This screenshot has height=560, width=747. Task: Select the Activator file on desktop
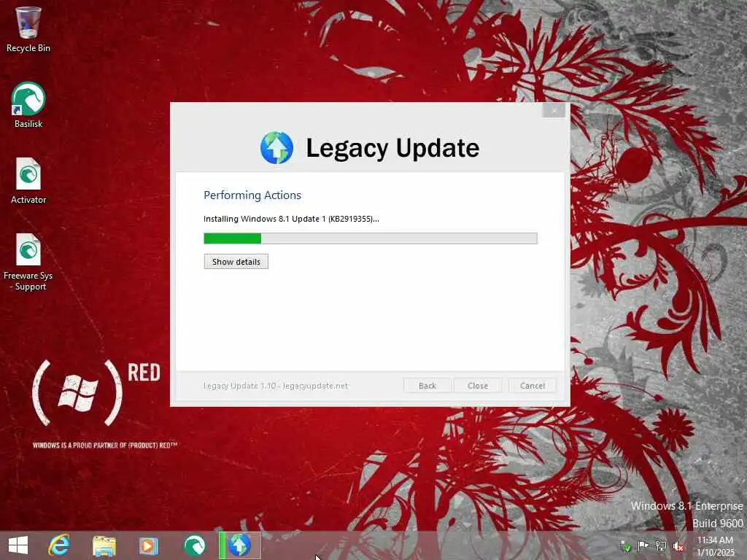pyautogui.click(x=28, y=181)
